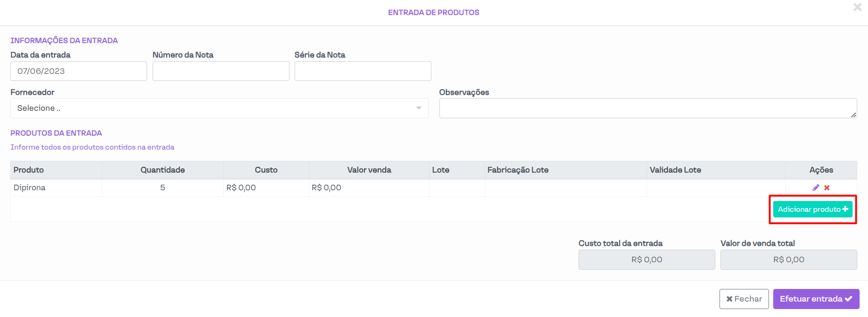
Task: Open the Fornecedor 'Selecione ..' combo box
Action: coord(219,108)
